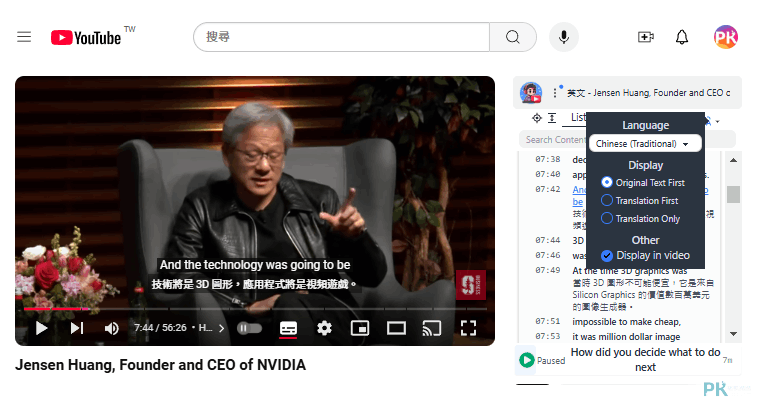Click the locate current subtitle target icon
This screenshot has height=400, width=760.
(537, 118)
